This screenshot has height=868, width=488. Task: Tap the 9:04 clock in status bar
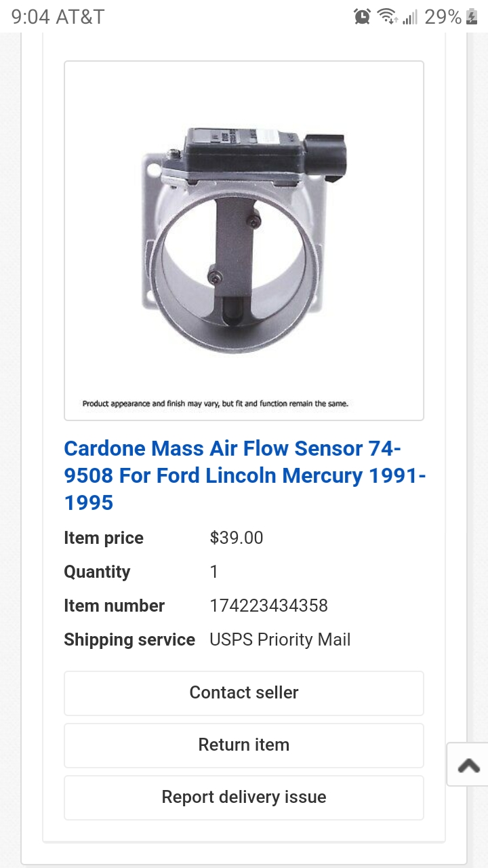(30, 17)
